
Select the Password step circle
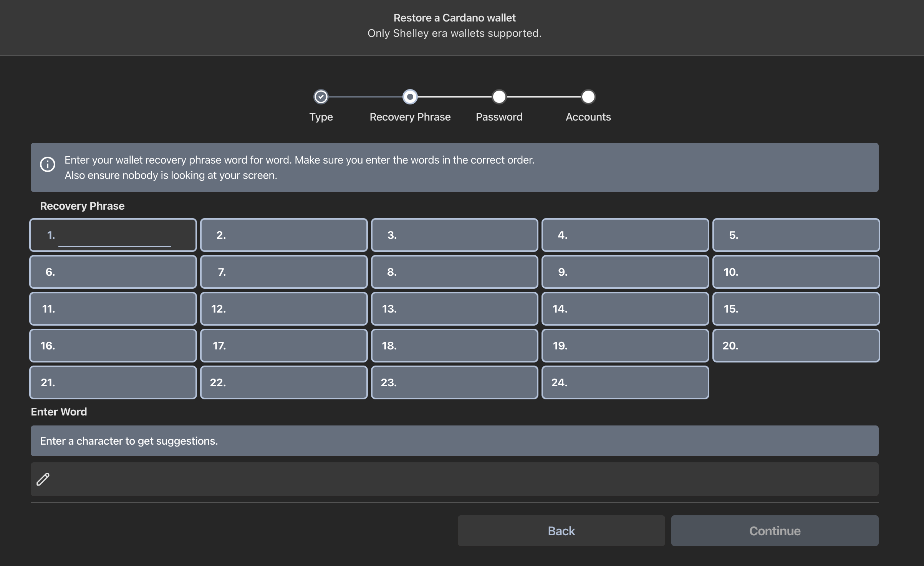click(x=499, y=97)
